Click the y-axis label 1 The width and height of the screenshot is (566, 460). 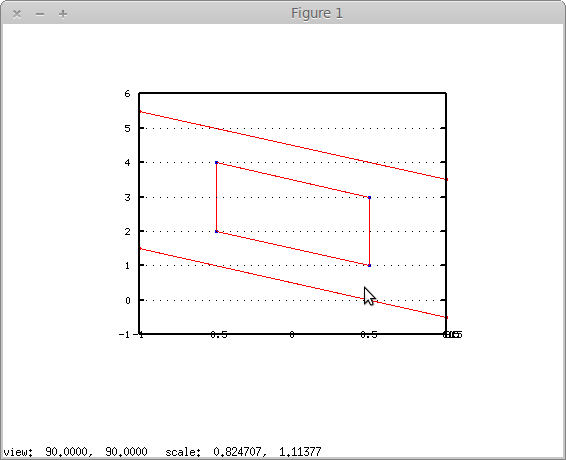(x=127, y=266)
